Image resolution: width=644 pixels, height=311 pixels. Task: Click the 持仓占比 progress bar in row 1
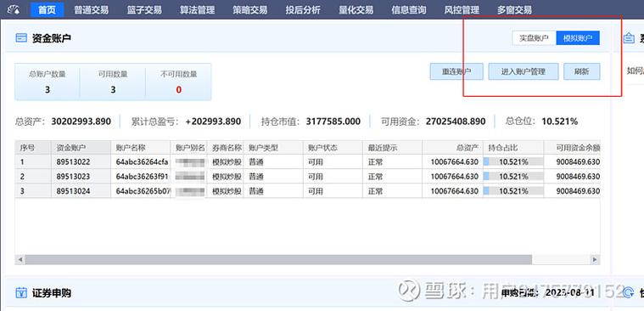click(513, 162)
